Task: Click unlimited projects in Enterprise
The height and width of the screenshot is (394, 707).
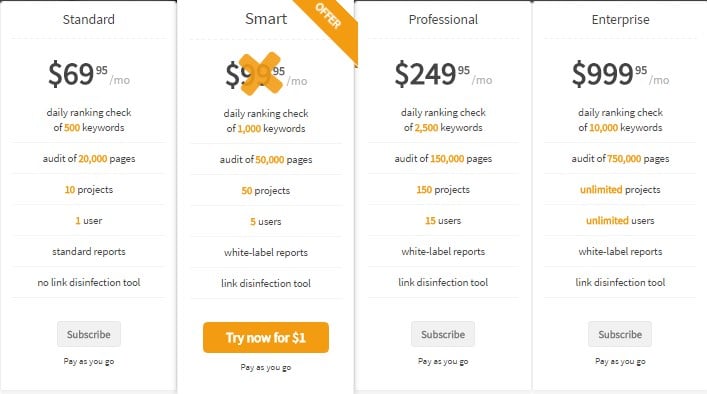Action: 620,190
